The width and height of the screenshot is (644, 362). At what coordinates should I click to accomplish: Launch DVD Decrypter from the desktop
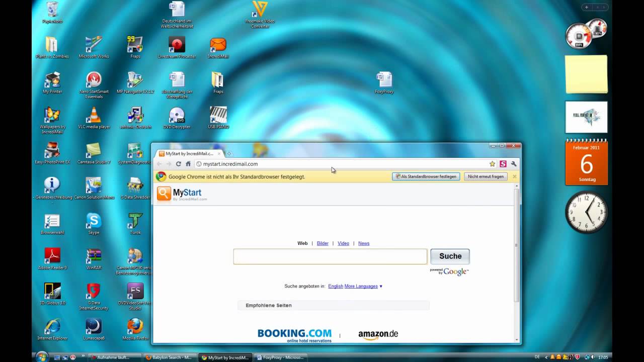coord(177,118)
